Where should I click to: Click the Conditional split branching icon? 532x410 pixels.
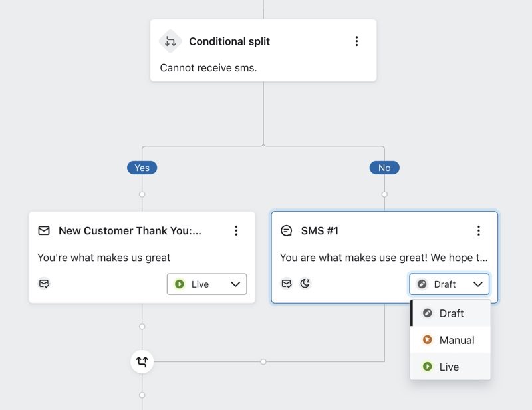170,41
